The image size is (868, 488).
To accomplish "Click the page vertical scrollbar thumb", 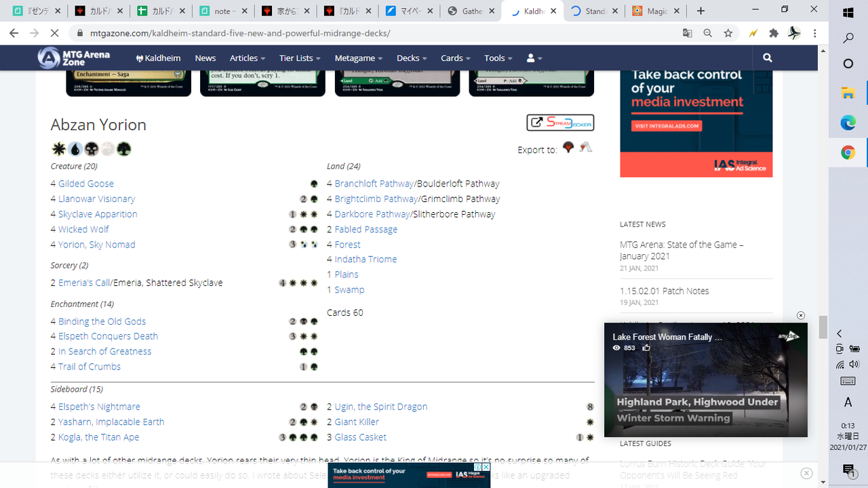I will (x=823, y=327).
